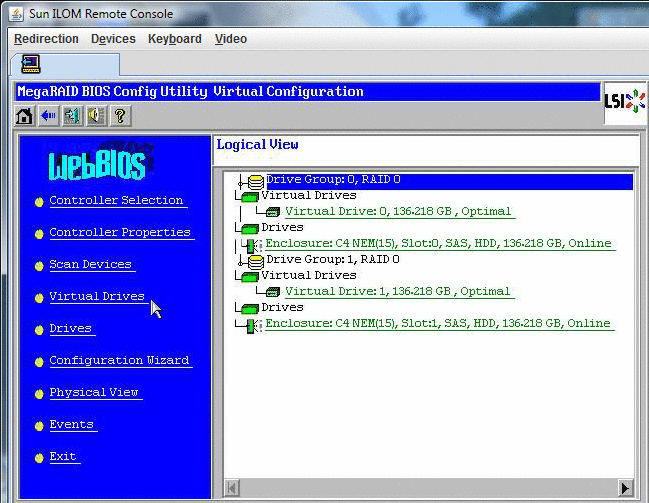Click the yellow bullet beside Events
649x503 pixels.
pos(39,426)
